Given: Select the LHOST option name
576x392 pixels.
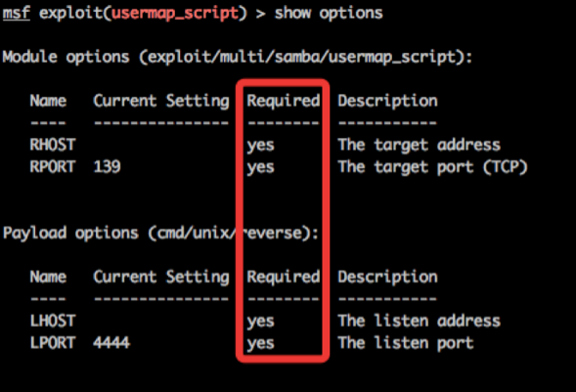Looking at the screenshot, I should click(x=53, y=321).
